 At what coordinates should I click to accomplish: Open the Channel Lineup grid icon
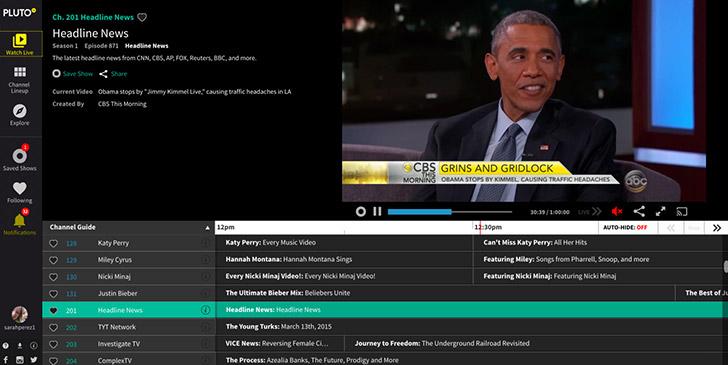[x=20, y=72]
